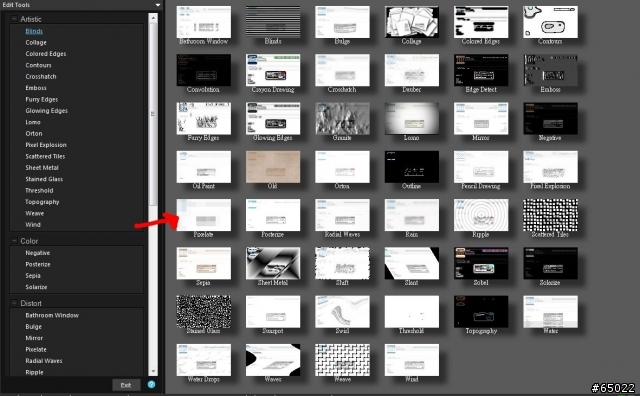Select the Contours effect thumbnail
640x396 pixels.
tap(551, 22)
